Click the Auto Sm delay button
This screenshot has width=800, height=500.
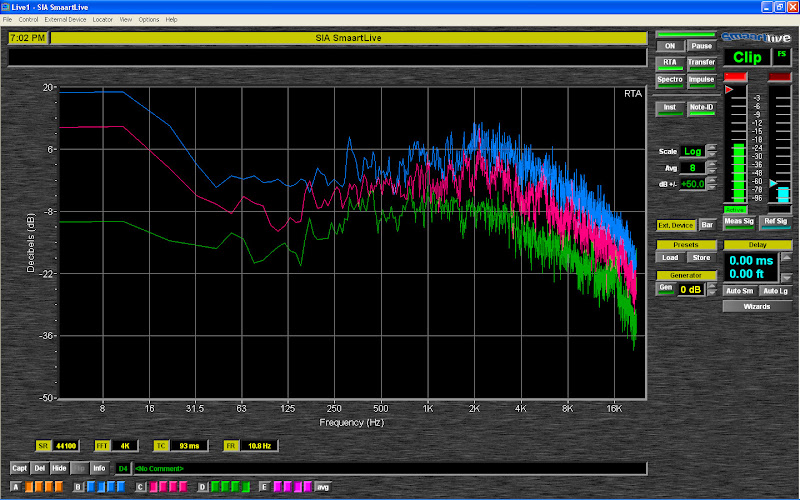(739, 291)
